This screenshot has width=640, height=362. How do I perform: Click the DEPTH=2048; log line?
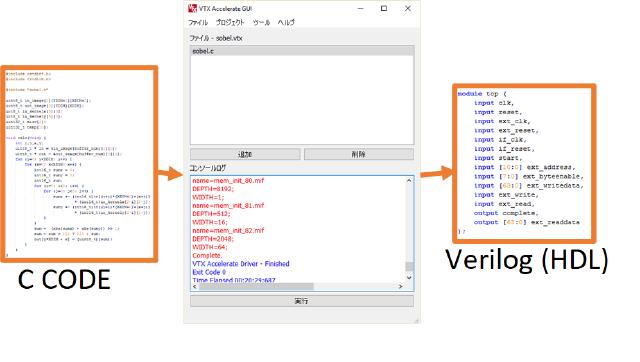coord(213,239)
